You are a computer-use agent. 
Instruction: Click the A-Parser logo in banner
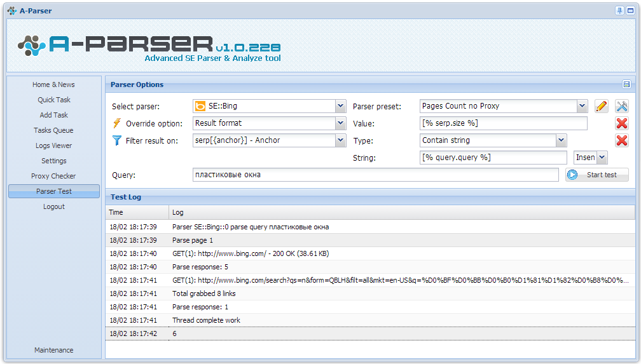[149, 47]
